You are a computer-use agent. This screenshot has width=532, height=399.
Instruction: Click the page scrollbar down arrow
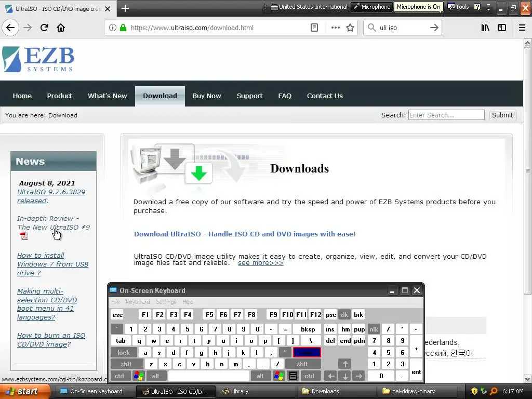(528, 379)
